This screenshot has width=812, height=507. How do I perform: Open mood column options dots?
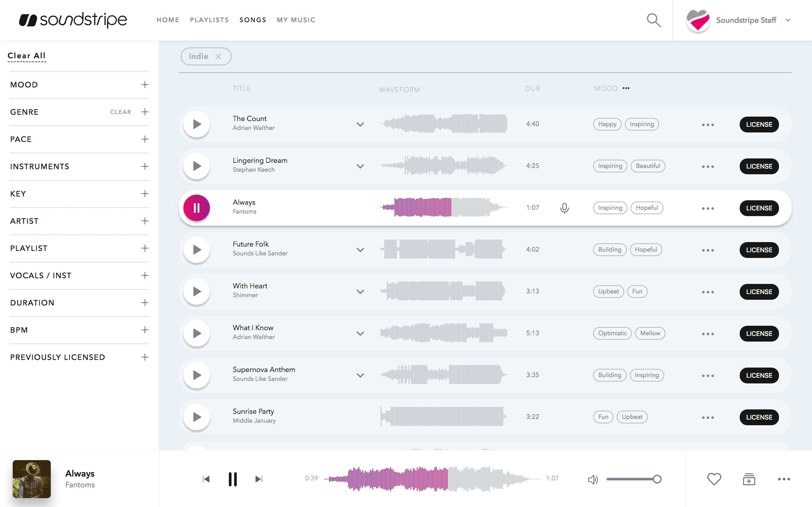pos(626,88)
